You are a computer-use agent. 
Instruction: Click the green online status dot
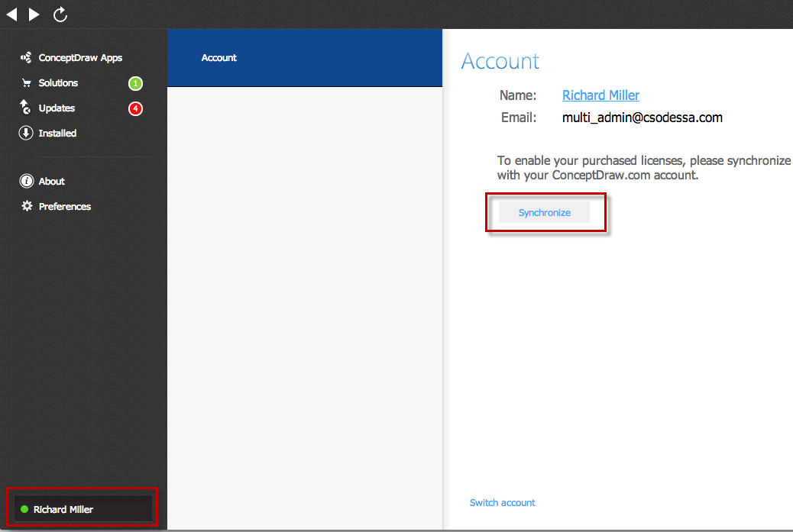[x=24, y=509]
